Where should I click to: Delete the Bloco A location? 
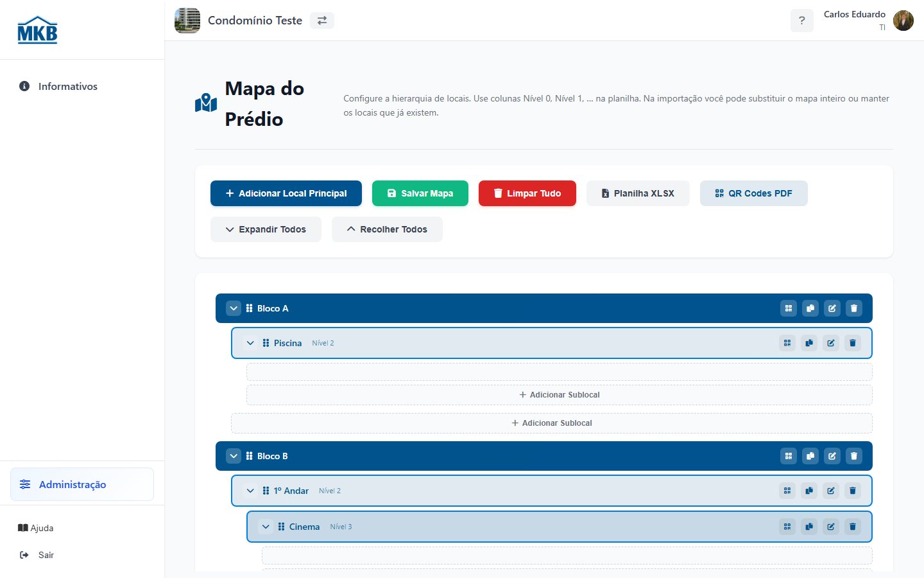(854, 308)
